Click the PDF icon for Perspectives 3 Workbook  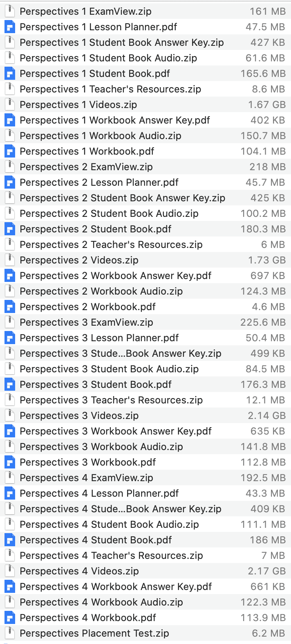tap(10, 462)
